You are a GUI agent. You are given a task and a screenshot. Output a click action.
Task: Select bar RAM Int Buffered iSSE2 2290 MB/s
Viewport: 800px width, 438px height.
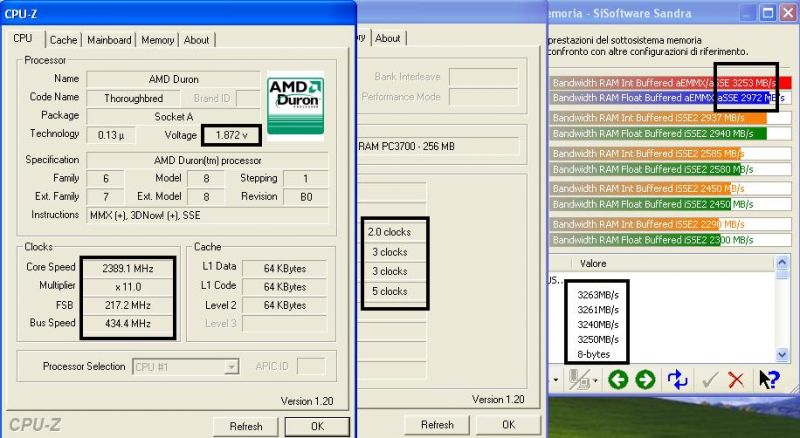(670, 224)
